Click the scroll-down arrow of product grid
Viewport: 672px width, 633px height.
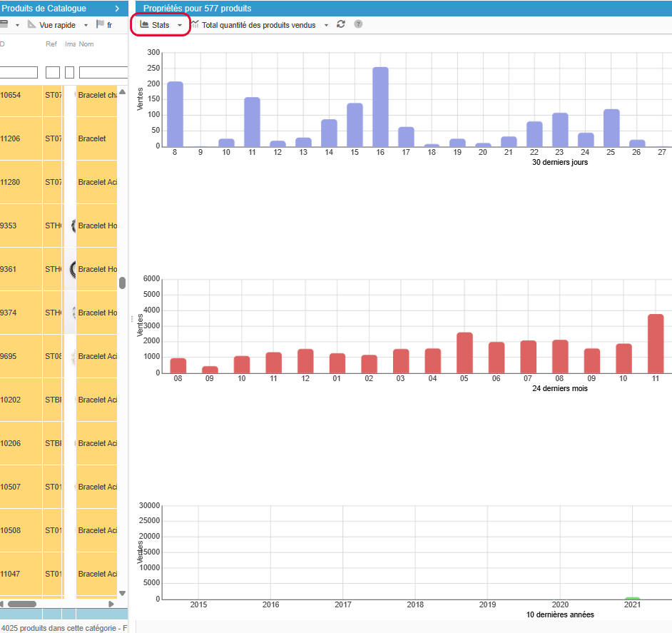[122, 593]
